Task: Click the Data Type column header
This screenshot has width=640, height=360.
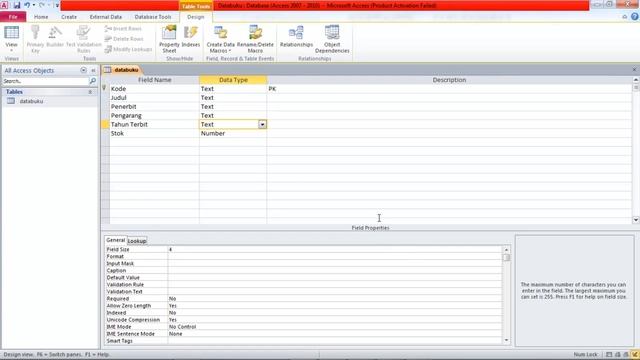Action: [233, 80]
